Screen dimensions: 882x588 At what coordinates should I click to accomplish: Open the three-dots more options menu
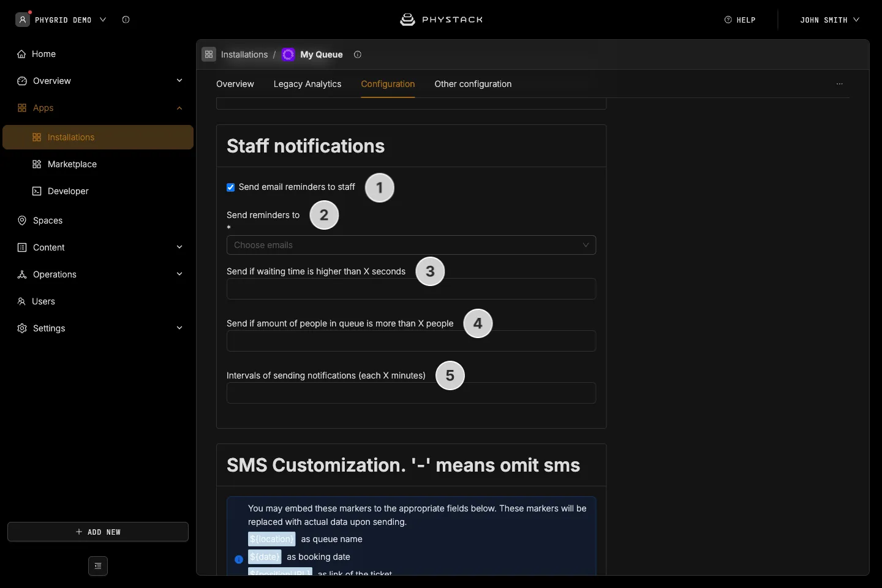coord(840,84)
